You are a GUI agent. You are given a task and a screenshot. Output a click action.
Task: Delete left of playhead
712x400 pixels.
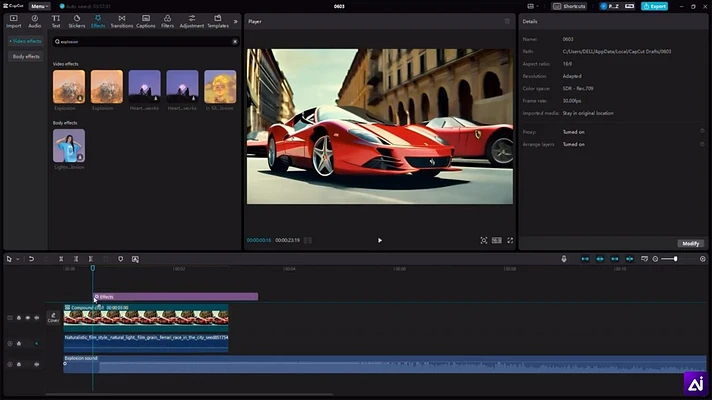coord(76,259)
